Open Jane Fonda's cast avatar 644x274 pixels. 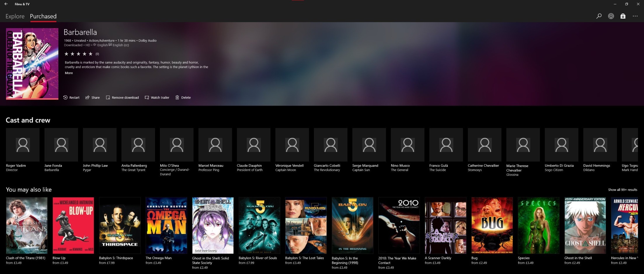(x=61, y=145)
